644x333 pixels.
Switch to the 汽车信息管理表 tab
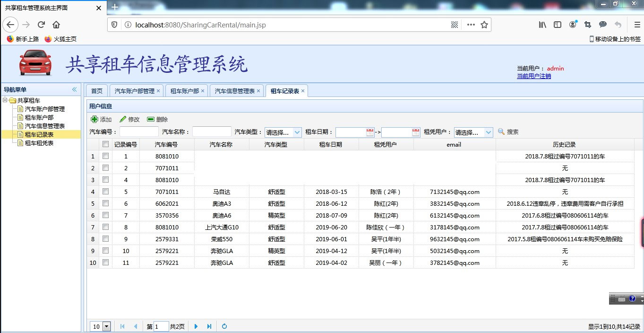(235, 90)
